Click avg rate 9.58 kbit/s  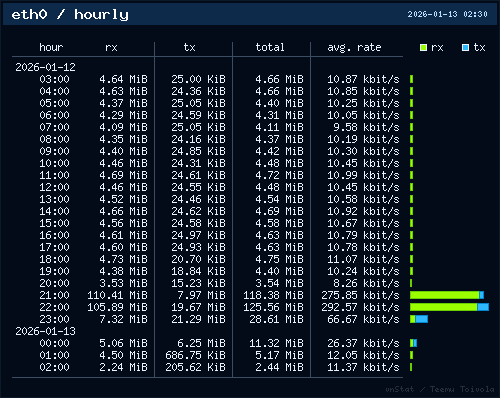click(366, 127)
